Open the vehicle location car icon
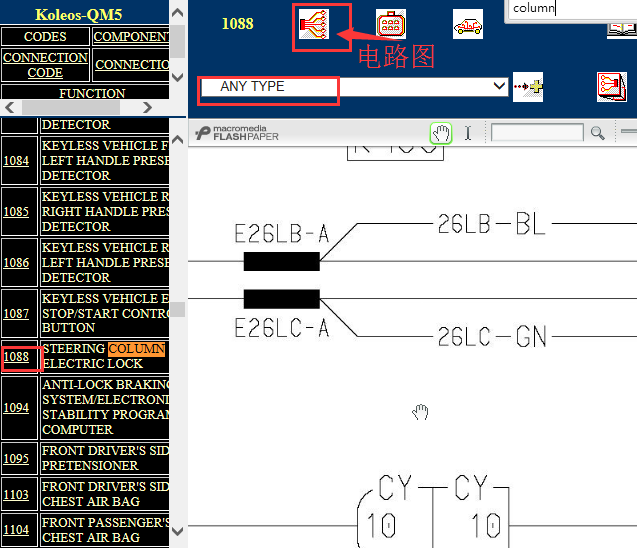This screenshot has width=637, height=548. tap(468, 24)
